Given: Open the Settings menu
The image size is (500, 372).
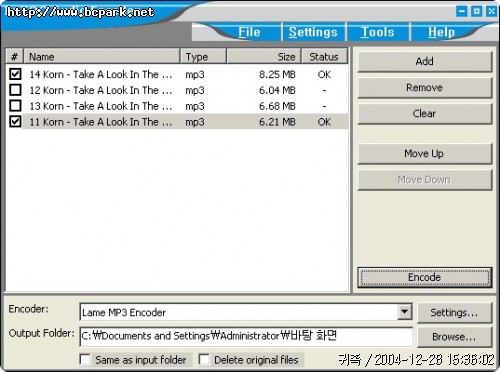Looking at the screenshot, I should 313,32.
